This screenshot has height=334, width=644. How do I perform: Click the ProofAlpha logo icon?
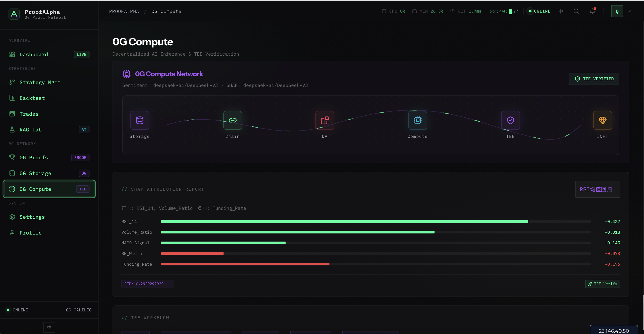point(14,14)
